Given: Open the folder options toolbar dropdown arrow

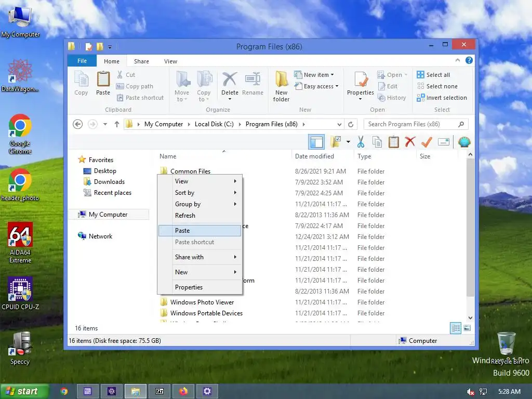Looking at the screenshot, I should click(348, 142).
